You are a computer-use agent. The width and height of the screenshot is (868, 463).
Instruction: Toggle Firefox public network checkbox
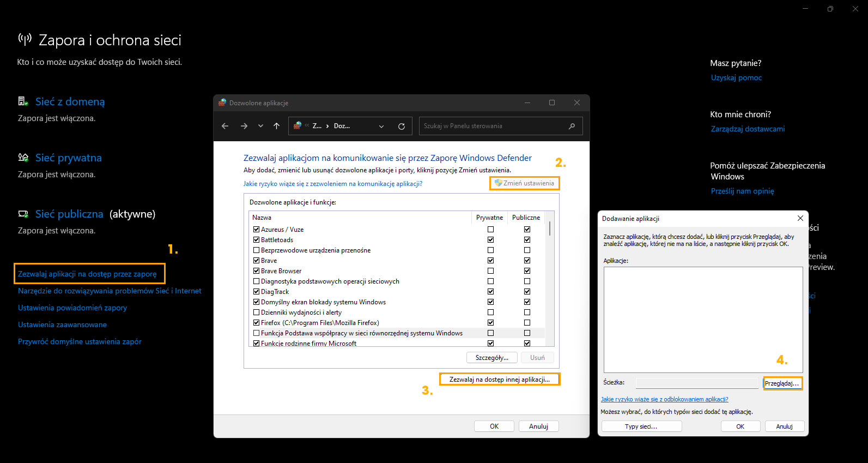coord(527,323)
